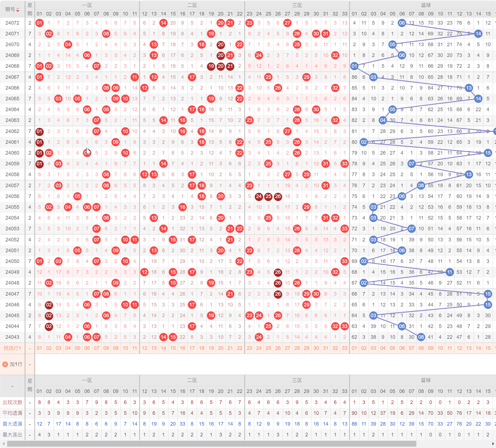Click red ball 33 in row 24059
The image size is (496, 448).
click(344, 164)
